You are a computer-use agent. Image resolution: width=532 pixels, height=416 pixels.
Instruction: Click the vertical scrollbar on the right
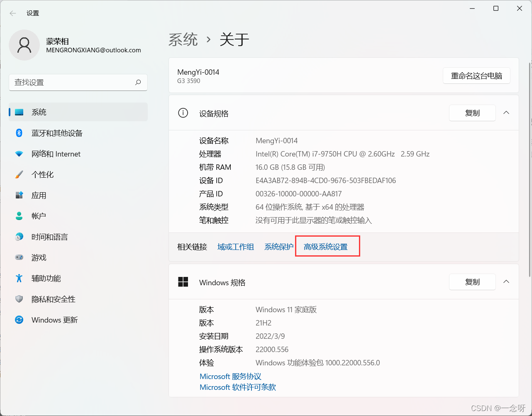[529, 169]
